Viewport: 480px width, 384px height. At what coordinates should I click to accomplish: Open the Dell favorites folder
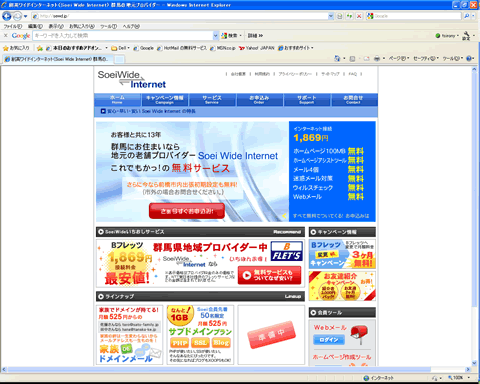coord(120,48)
